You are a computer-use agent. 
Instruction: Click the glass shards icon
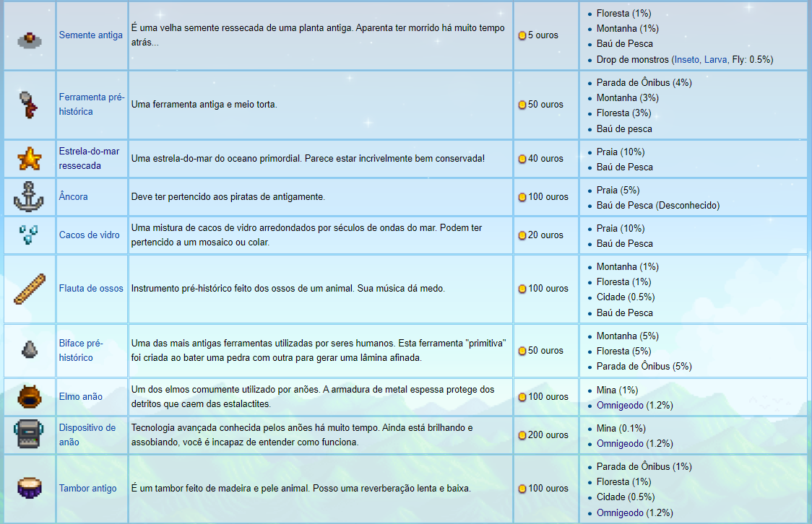coord(28,235)
